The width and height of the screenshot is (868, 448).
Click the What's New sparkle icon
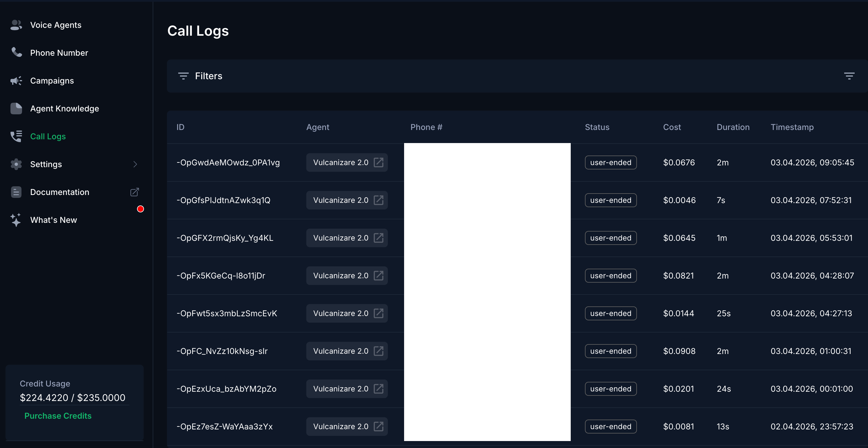click(16, 220)
